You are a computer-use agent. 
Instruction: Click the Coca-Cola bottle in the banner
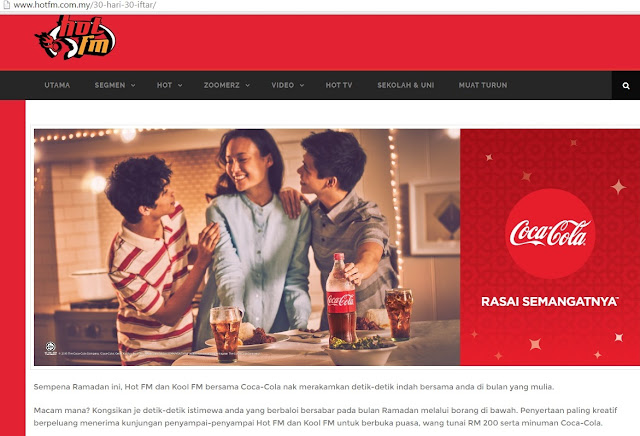[340, 298]
